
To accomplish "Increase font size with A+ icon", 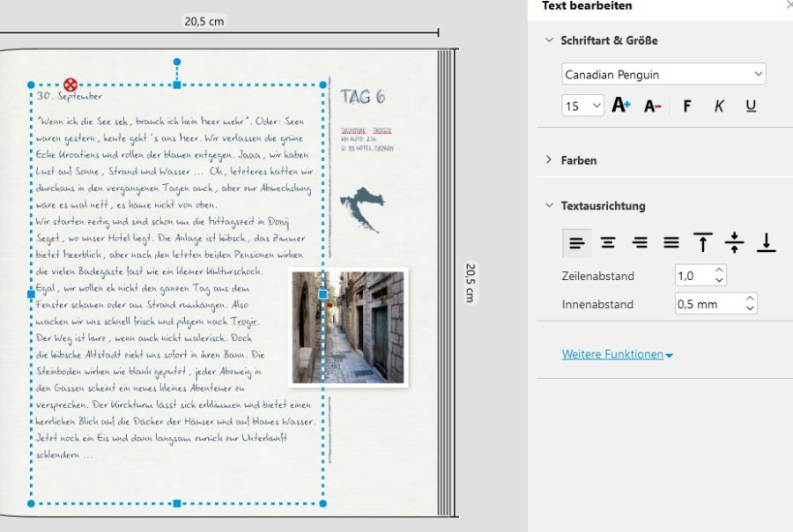I will pyautogui.click(x=621, y=106).
